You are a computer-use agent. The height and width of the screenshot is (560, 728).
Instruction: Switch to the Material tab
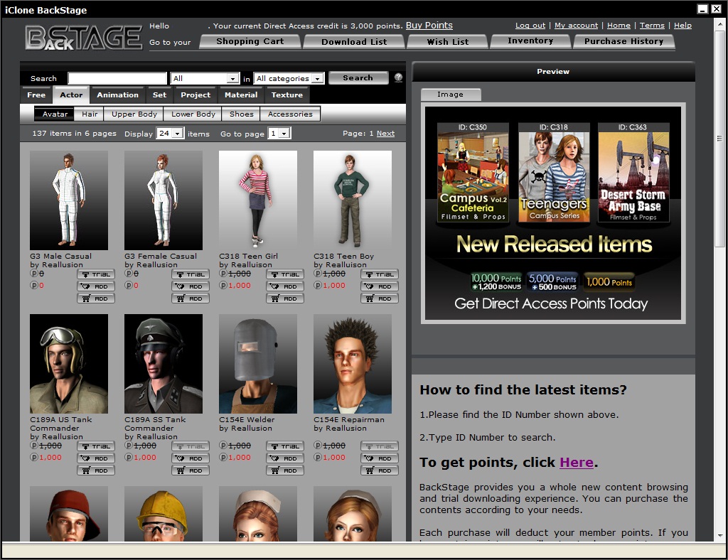[x=241, y=95]
